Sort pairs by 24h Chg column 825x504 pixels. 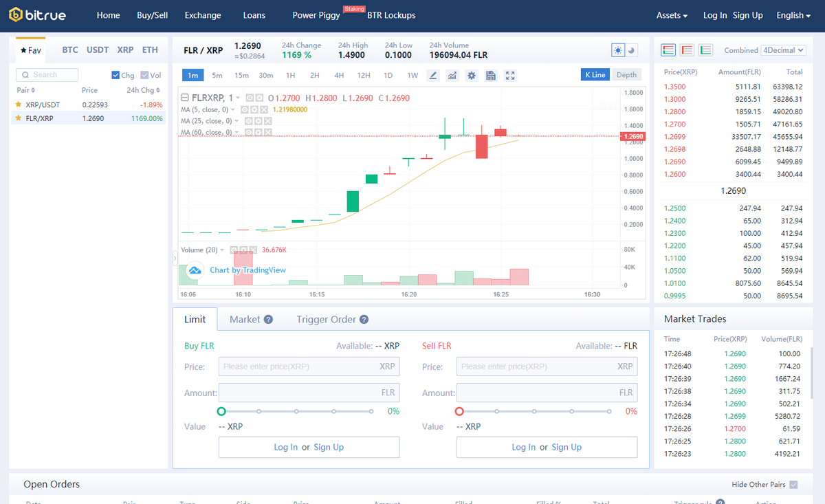[144, 90]
